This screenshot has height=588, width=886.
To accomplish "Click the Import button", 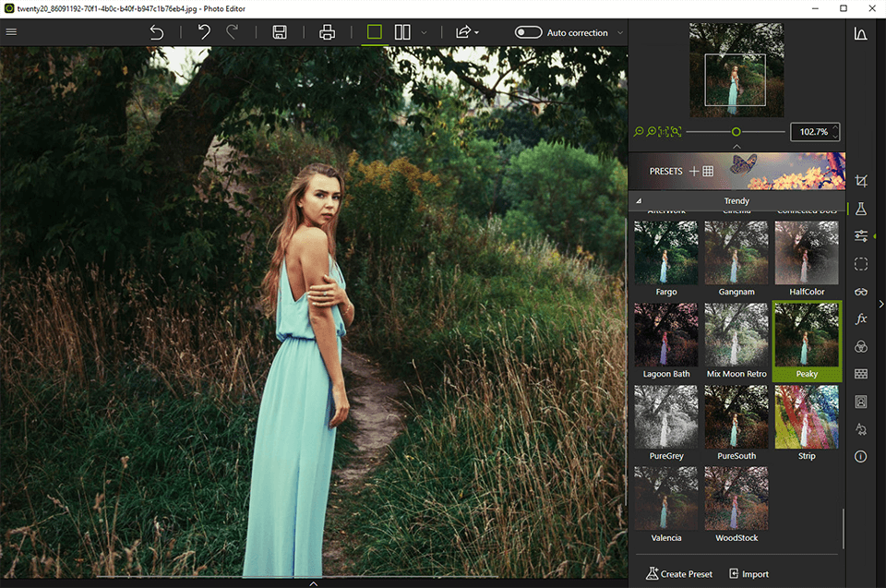I will pyautogui.click(x=748, y=573).
